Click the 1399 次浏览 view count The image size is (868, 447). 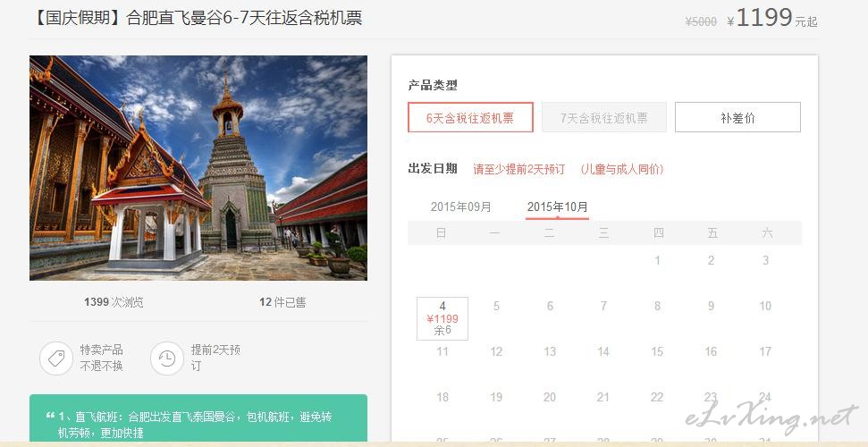[x=114, y=302]
